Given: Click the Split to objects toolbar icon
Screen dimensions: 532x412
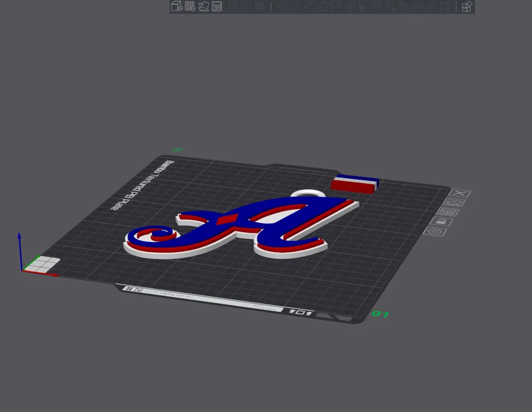Looking at the screenshot, I should (x=233, y=6).
